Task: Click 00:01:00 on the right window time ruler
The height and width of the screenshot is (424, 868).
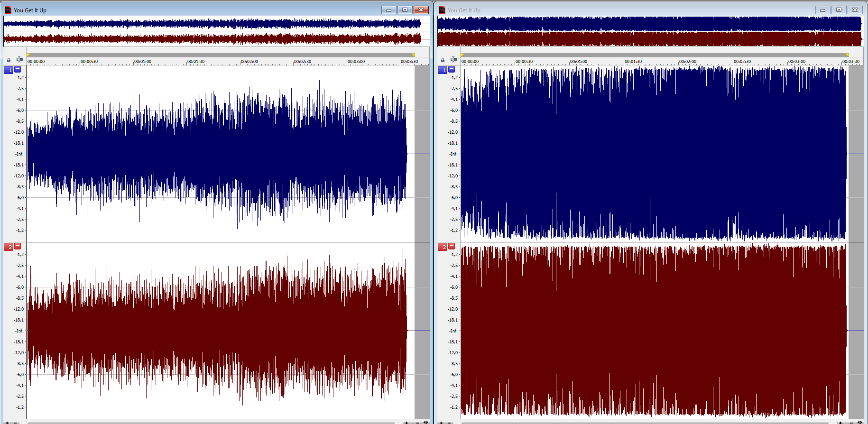Action: click(x=578, y=62)
